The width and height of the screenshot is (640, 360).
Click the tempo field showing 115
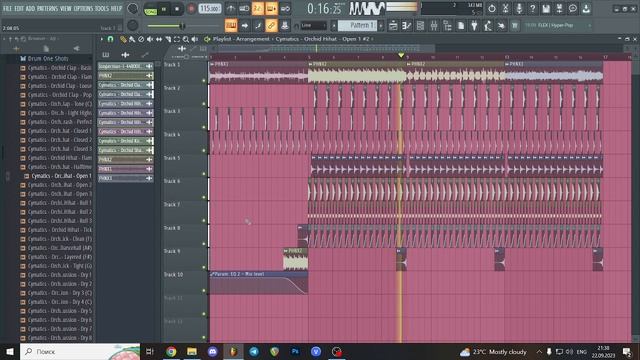[x=209, y=9]
